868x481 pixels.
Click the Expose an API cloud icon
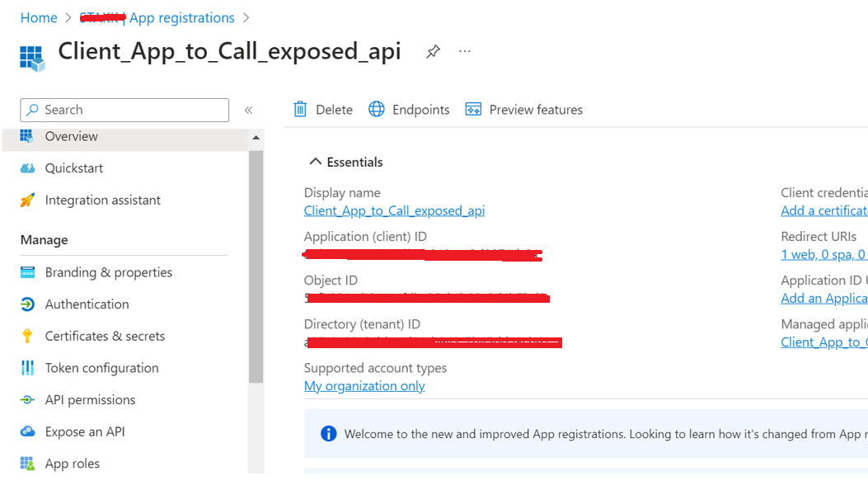click(x=27, y=431)
